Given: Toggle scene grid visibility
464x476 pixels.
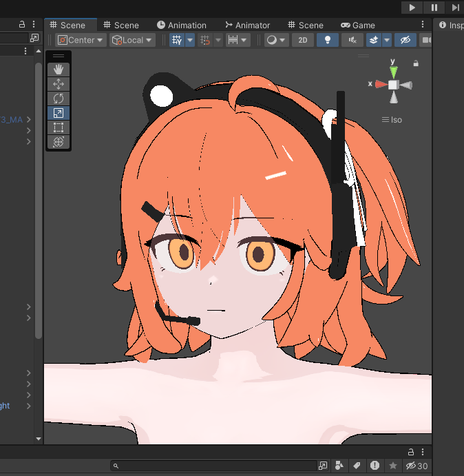Looking at the screenshot, I should click(x=177, y=40).
